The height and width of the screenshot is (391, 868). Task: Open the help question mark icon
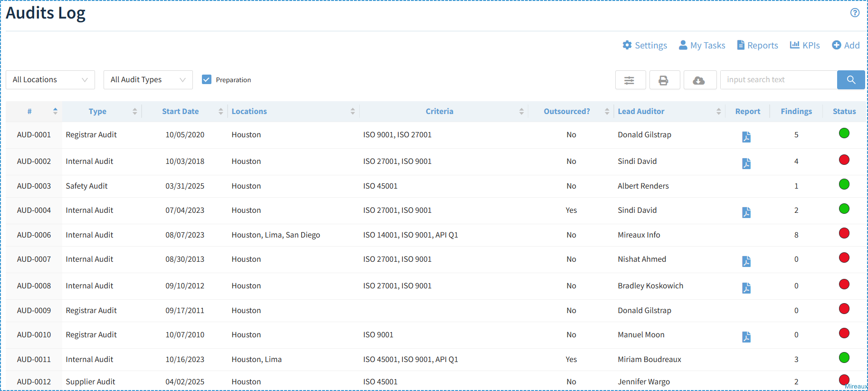point(855,13)
